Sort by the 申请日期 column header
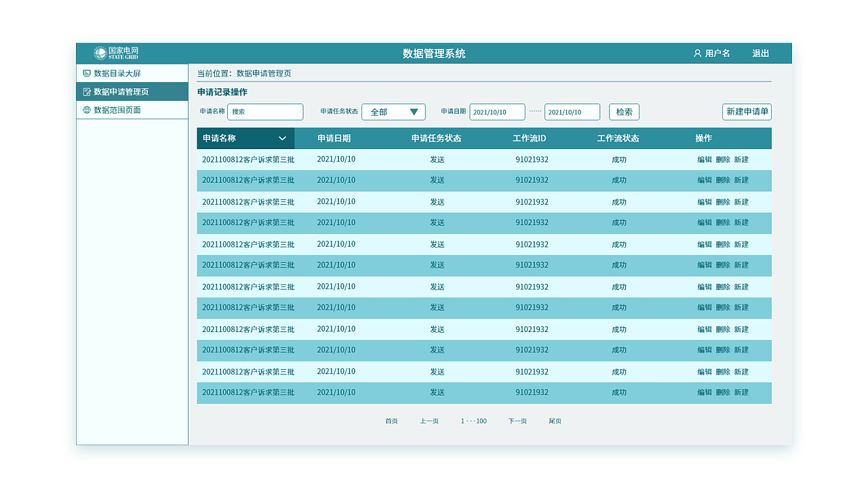This screenshot has height=488, width=868. 334,138
